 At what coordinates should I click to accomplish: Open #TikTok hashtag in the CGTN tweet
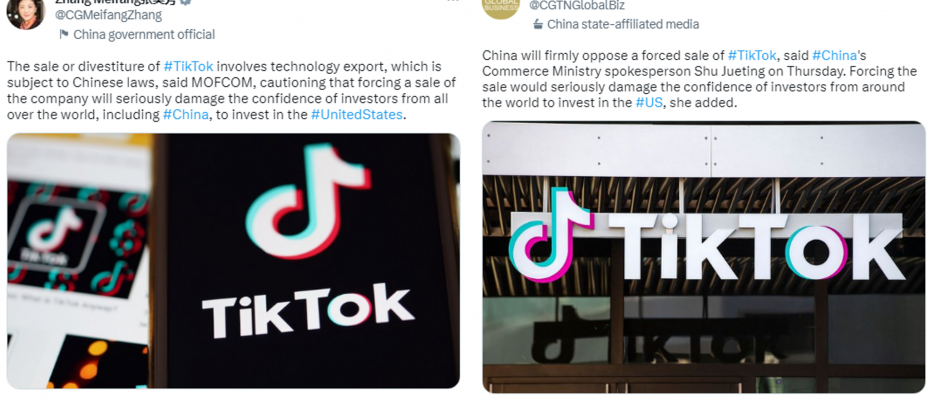752,56
